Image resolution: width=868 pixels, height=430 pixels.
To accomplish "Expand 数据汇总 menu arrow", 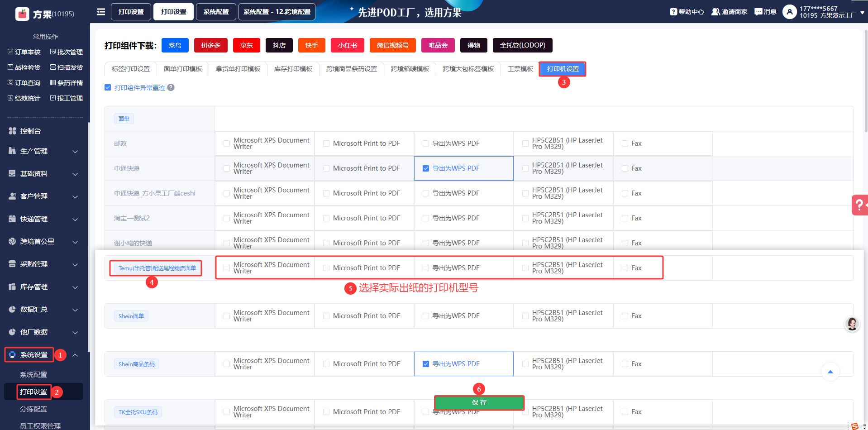I will (x=75, y=310).
